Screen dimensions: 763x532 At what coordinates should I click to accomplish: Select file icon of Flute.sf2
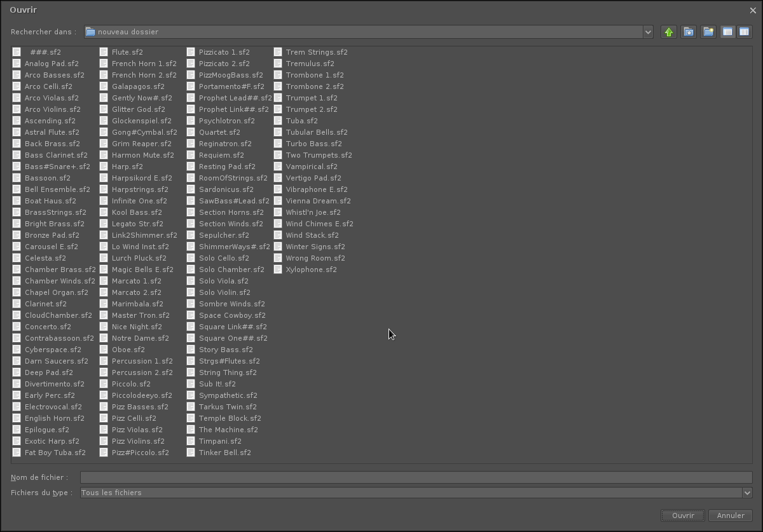tap(104, 52)
